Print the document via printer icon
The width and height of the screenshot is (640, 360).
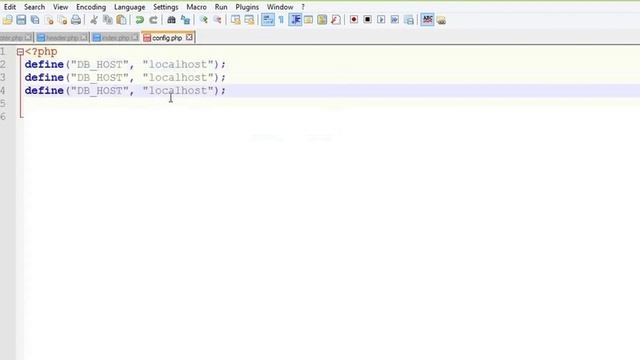(x=76, y=20)
